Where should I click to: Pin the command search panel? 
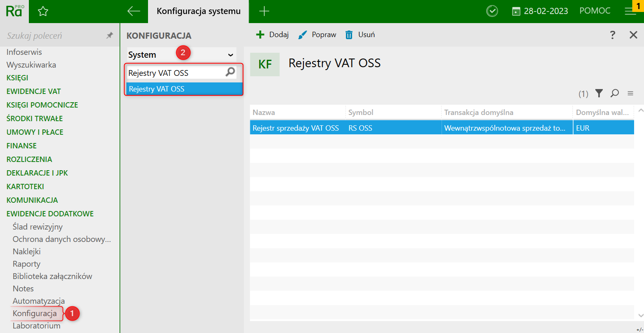[x=109, y=36]
